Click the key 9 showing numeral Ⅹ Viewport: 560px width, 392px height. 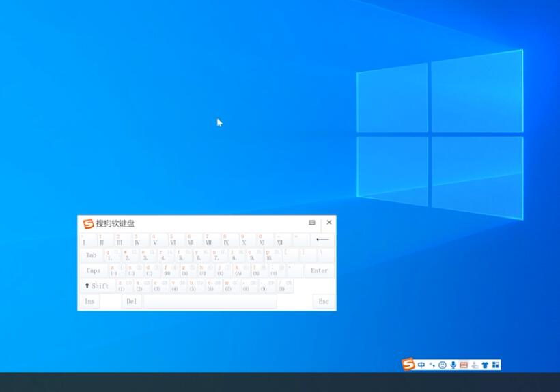click(247, 240)
